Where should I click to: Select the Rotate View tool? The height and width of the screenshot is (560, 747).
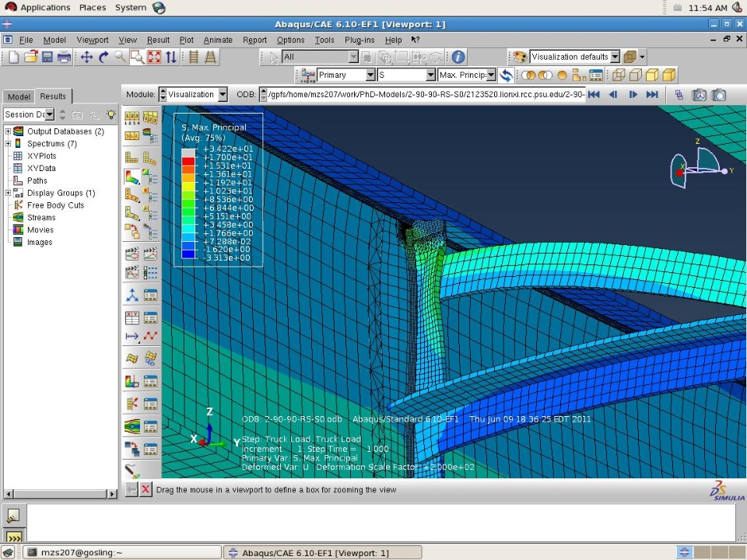[x=103, y=57]
